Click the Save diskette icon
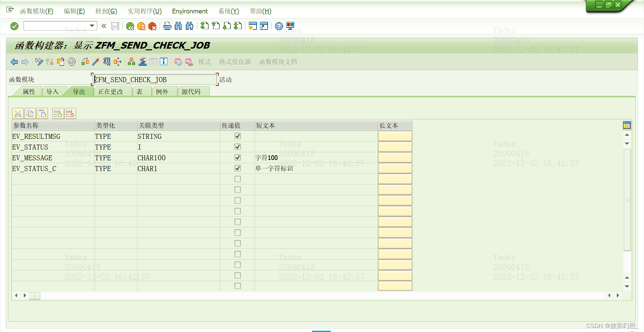 115,26
